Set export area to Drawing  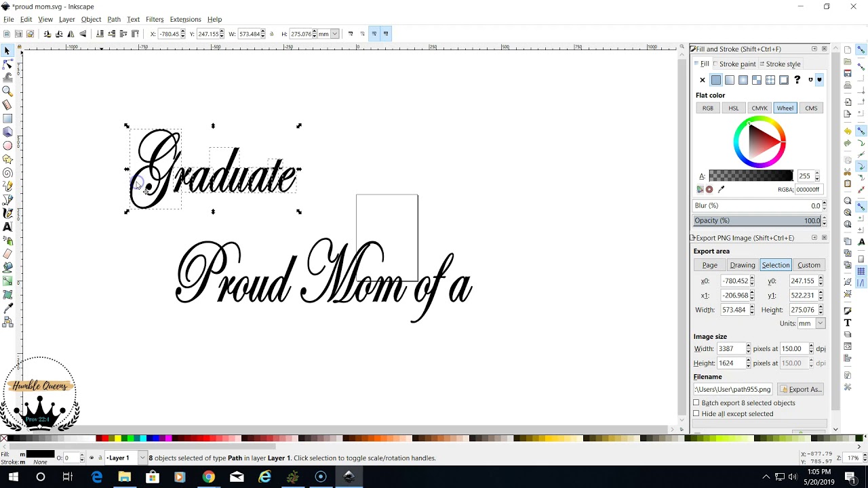click(743, 265)
